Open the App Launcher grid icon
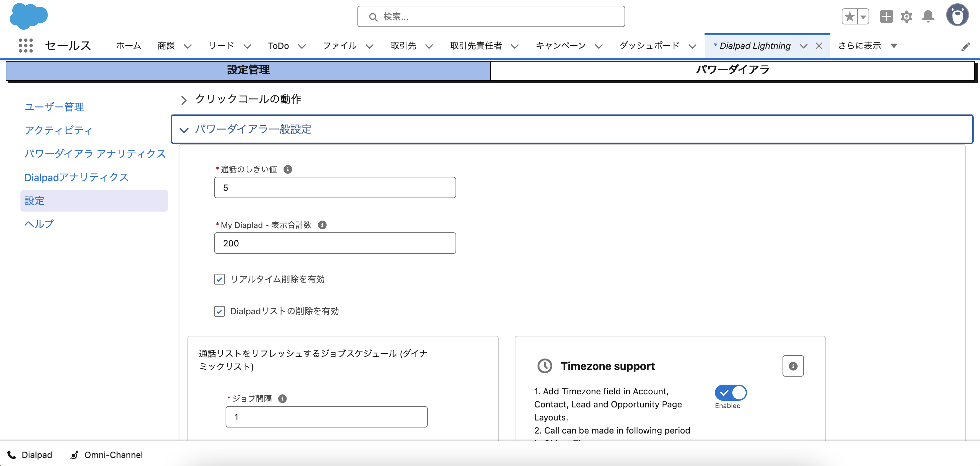980x466 pixels. coord(25,46)
